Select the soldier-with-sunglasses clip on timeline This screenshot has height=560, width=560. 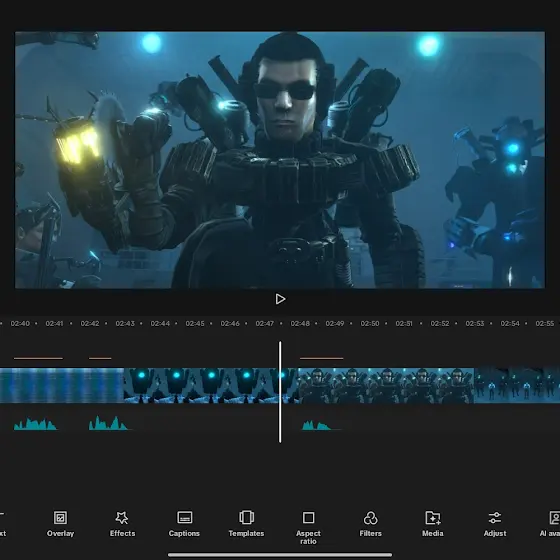click(386, 386)
